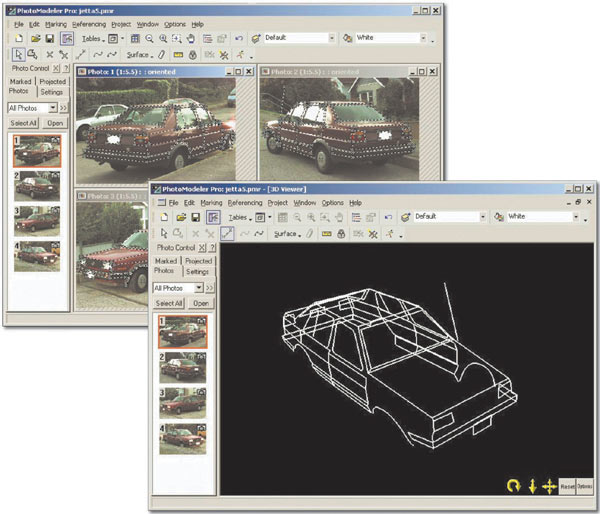Open Project menu in back window
Image resolution: width=600 pixels, height=514 pixels.
pyautogui.click(x=121, y=24)
